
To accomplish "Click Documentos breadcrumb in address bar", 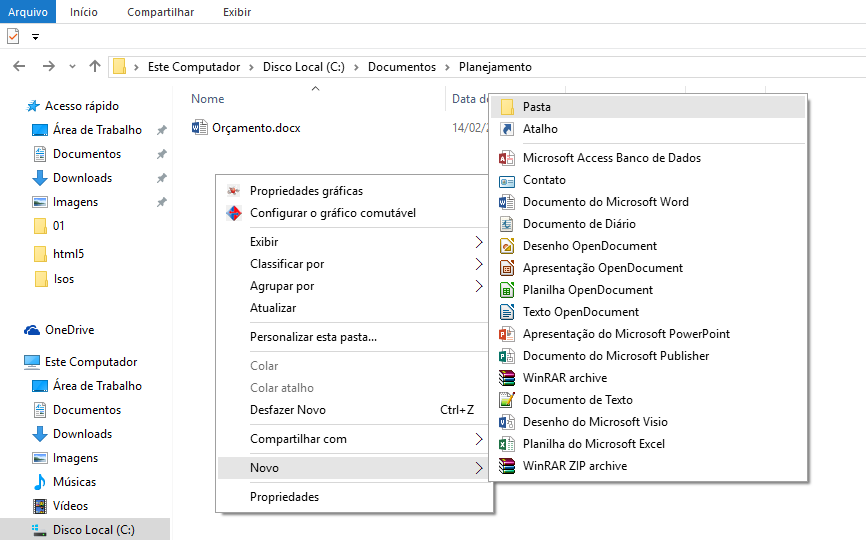I will [x=402, y=67].
